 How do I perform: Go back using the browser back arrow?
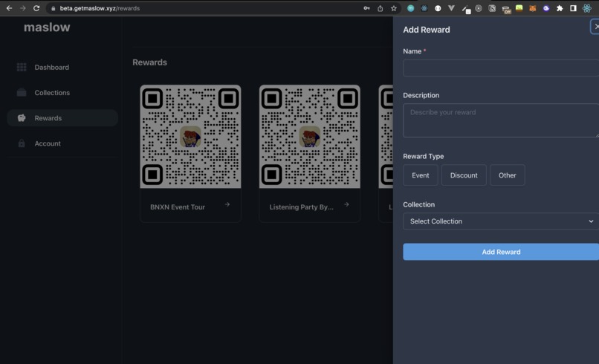tap(9, 8)
